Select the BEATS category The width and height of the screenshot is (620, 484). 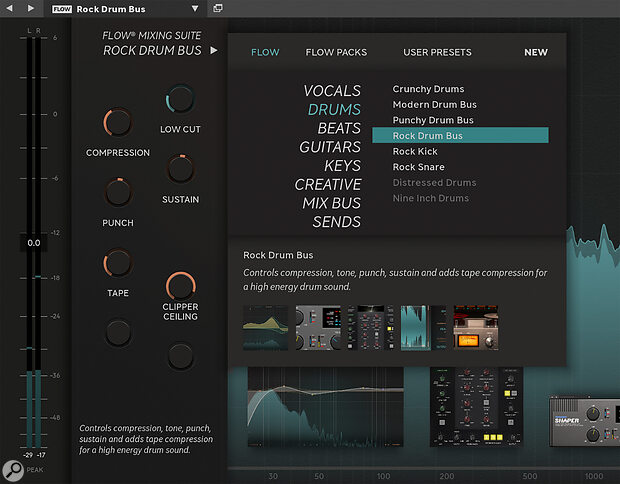[339, 128]
